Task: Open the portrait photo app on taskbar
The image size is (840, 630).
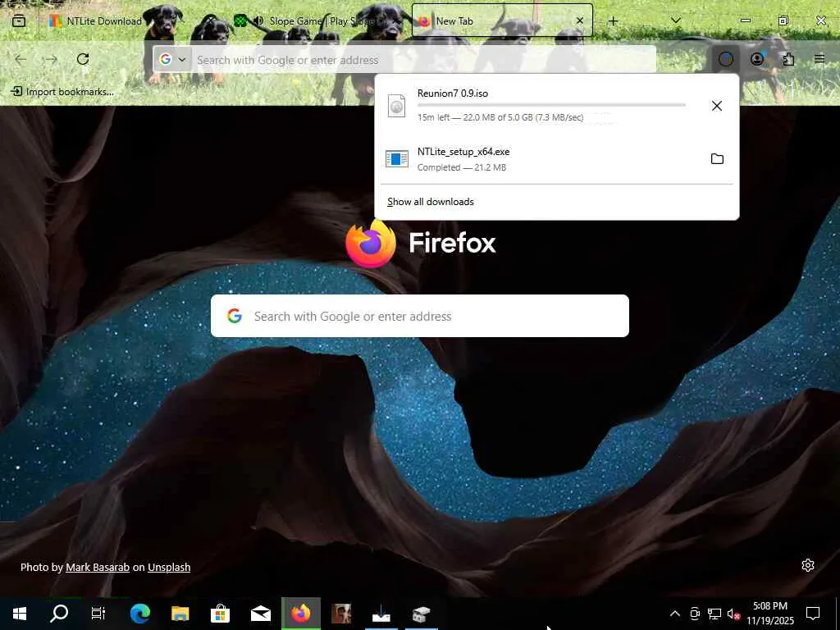Action: pos(341,614)
